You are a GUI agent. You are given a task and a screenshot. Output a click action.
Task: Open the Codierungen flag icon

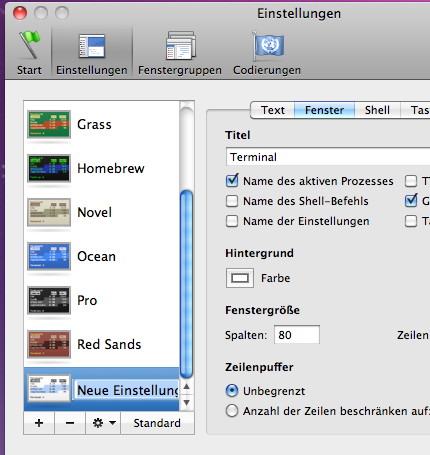[268, 46]
